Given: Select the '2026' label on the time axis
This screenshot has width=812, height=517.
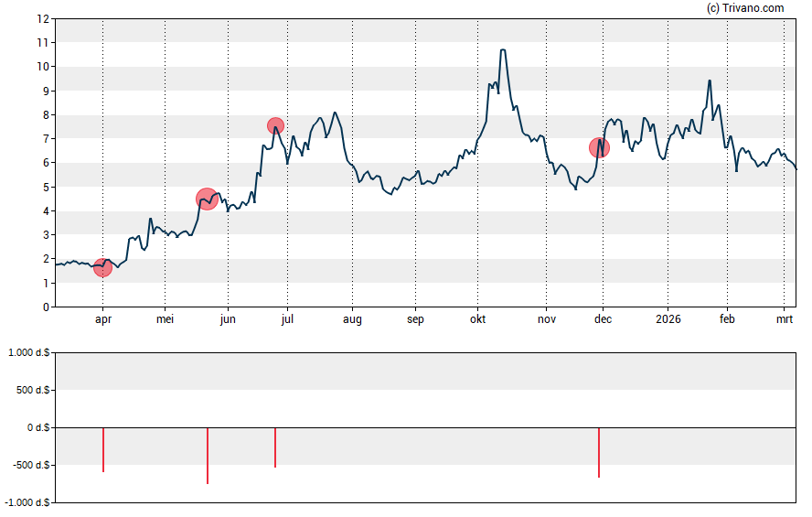Looking at the screenshot, I should (x=667, y=319).
